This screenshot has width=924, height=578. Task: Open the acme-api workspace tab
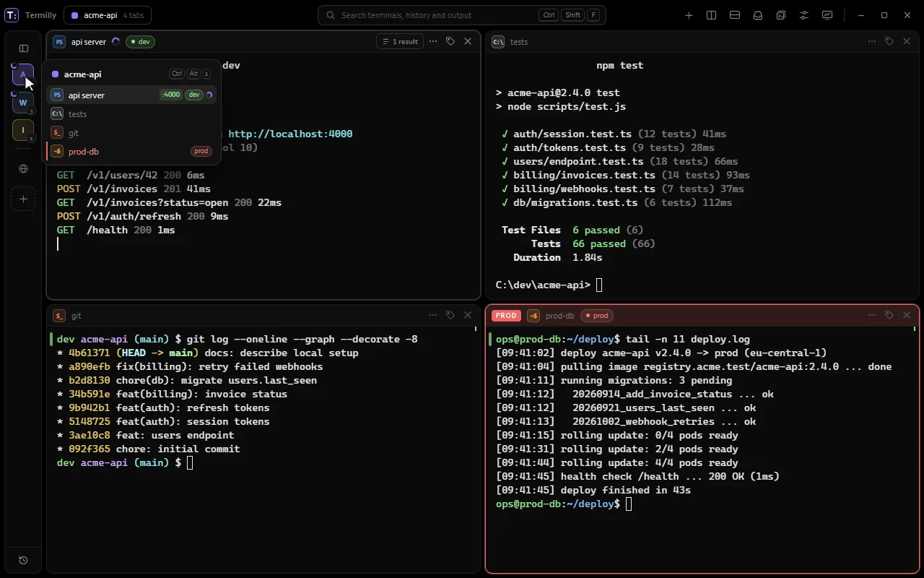pos(108,15)
